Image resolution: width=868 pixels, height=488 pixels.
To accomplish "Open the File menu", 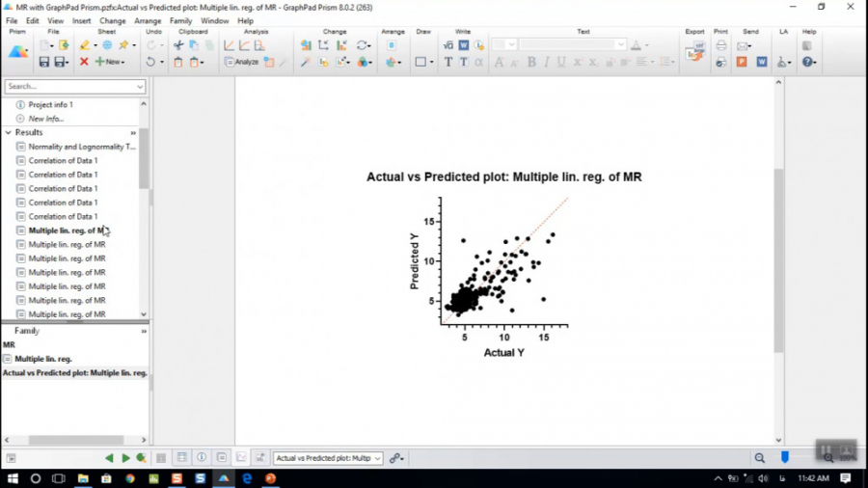I will [x=12, y=21].
